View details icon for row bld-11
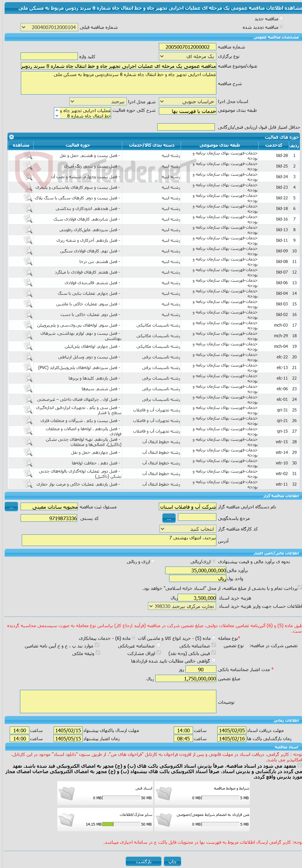Screen dimensions: 302x868 [28, 240]
